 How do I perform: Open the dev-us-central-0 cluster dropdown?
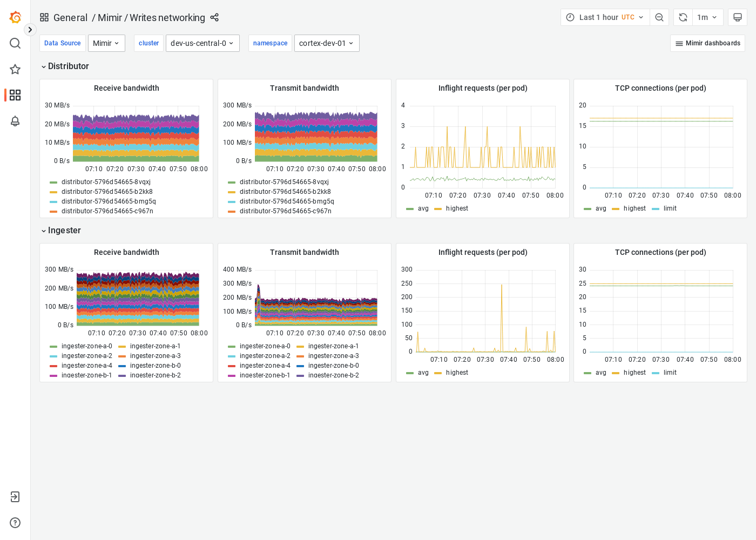[x=202, y=43]
